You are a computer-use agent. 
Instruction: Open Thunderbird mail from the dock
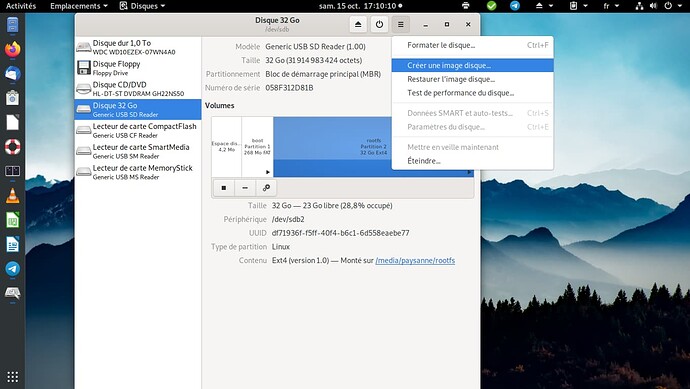[x=12, y=73]
